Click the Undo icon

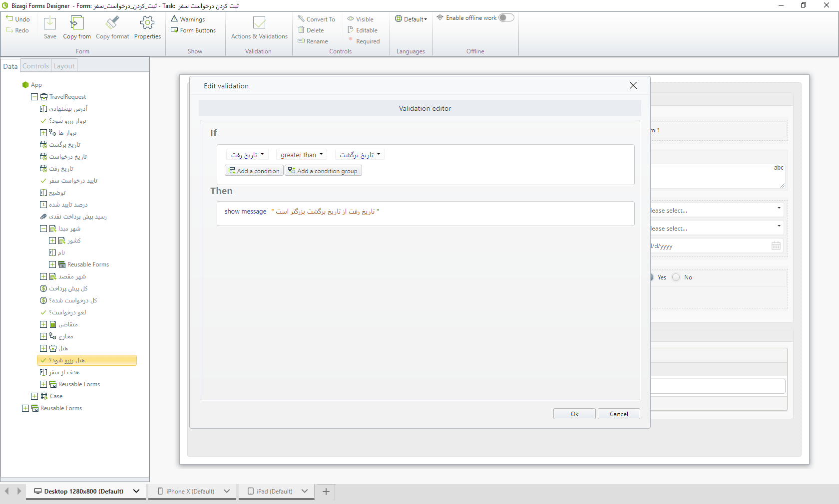pyautogui.click(x=9, y=18)
